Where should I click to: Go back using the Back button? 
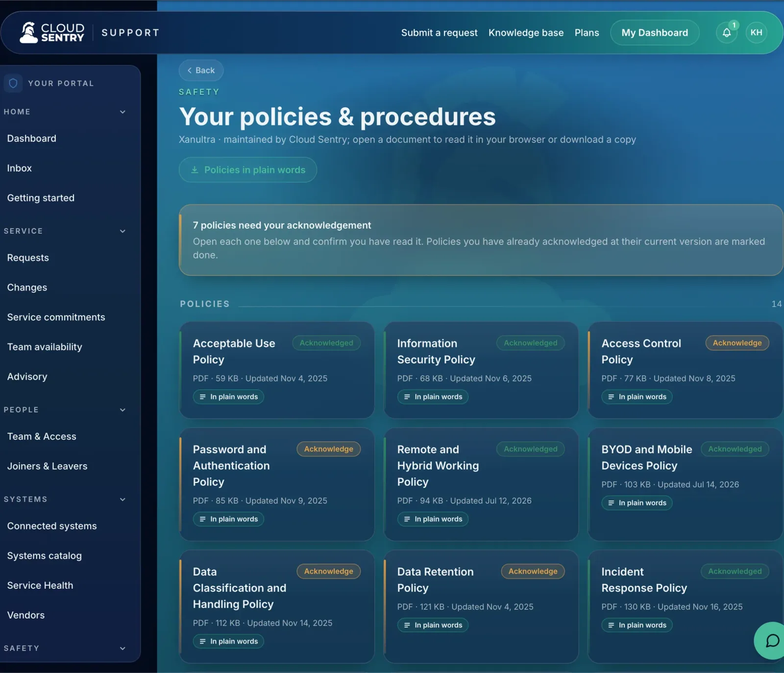(201, 71)
